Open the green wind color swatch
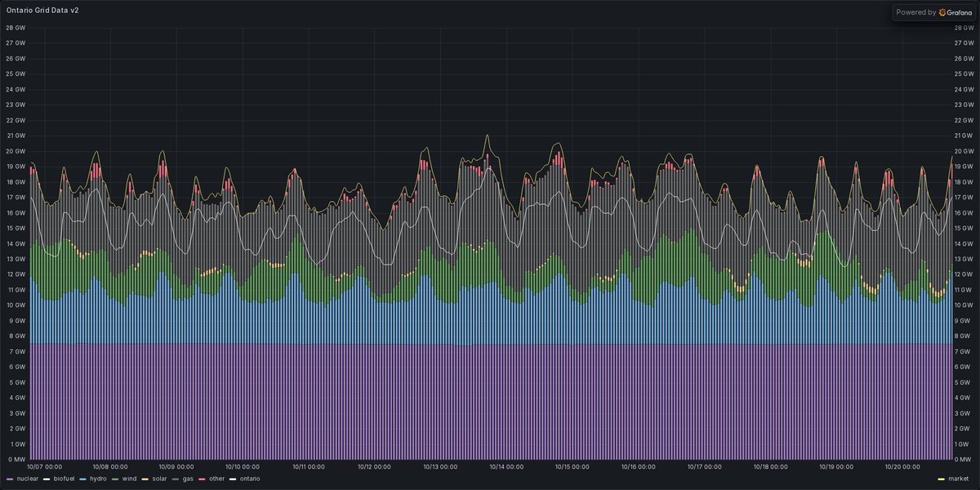Screen dimensions: 980x490 coord(116,479)
